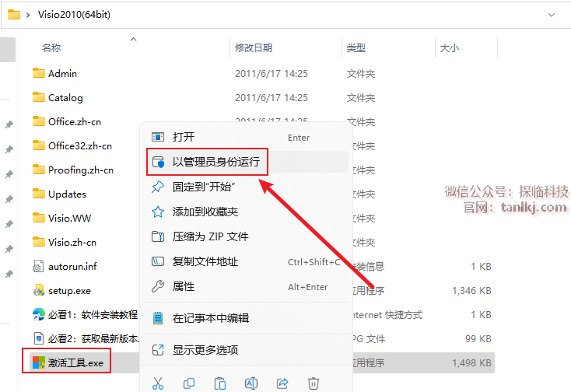Image resolution: width=571 pixels, height=392 pixels.
Task: Click the Updates folder icon
Action: [x=39, y=194]
